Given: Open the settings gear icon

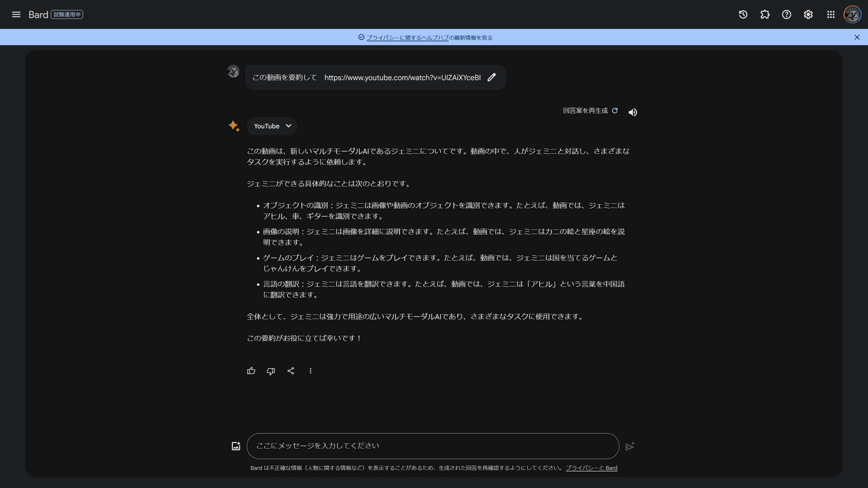Looking at the screenshot, I should [x=808, y=14].
